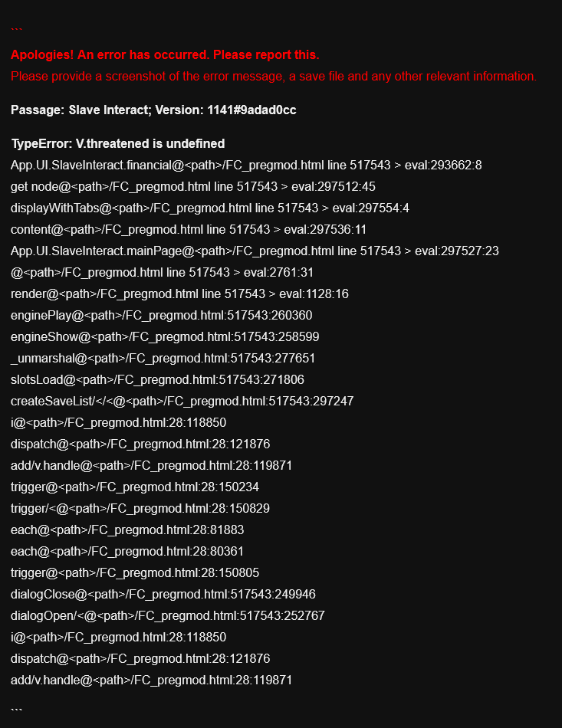
Task: Click the enginePlay stack trace line
Action: coord(162,316)
